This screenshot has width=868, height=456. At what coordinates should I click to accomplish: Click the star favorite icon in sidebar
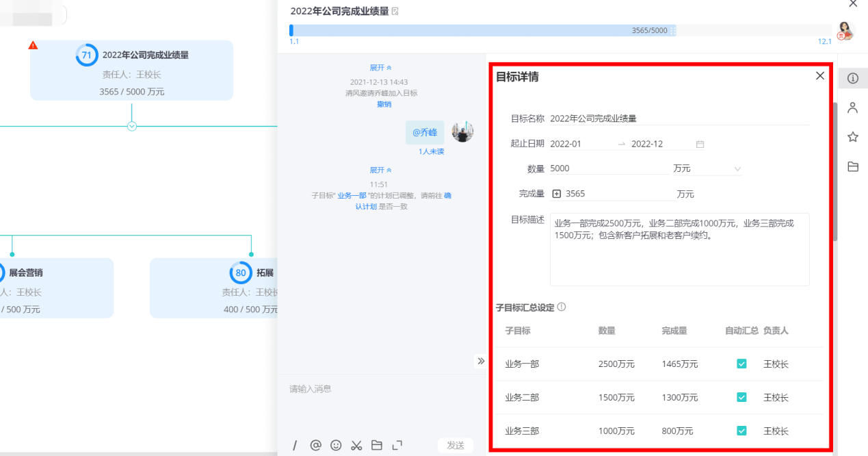852,137
